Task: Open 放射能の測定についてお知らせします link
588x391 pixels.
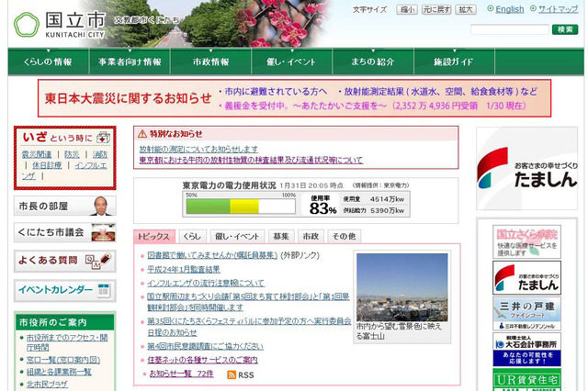Action: point(198,149)
